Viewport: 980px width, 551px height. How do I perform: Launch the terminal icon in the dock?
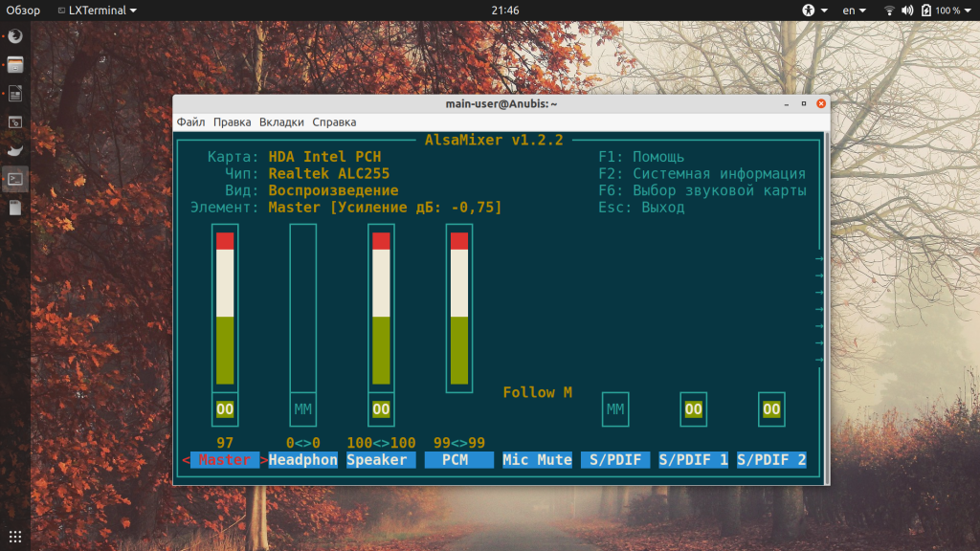[15, 179]
